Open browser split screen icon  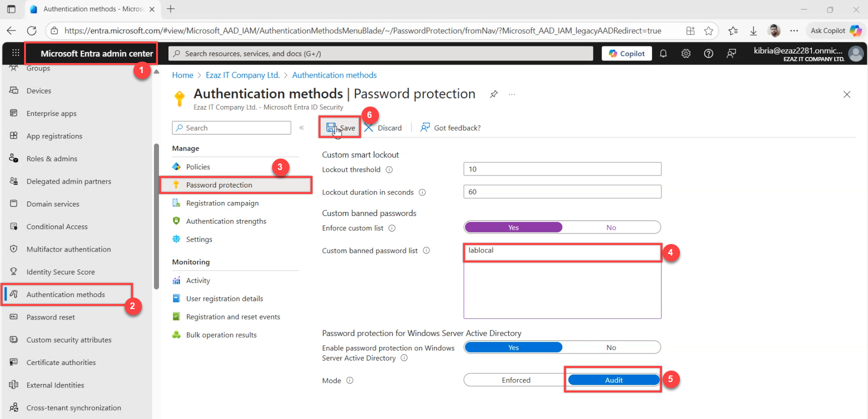[690, 30]
